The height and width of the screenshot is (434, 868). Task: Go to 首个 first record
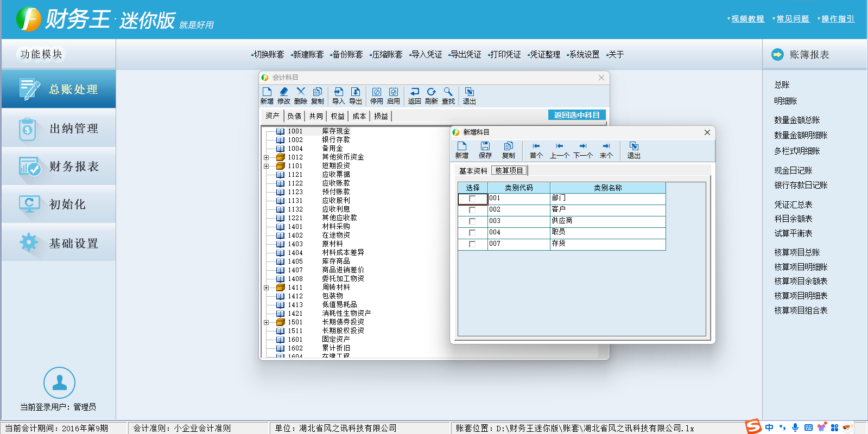(536, 150)
